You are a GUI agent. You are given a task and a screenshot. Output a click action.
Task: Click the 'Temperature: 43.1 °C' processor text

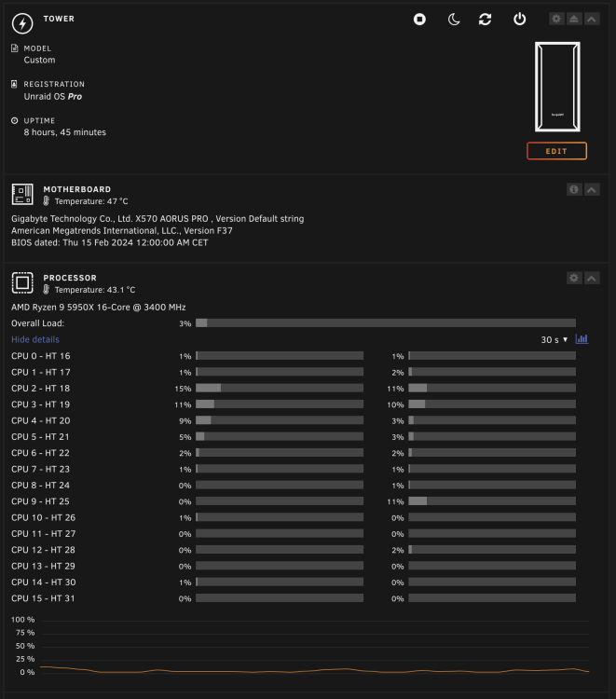[95, 290]
